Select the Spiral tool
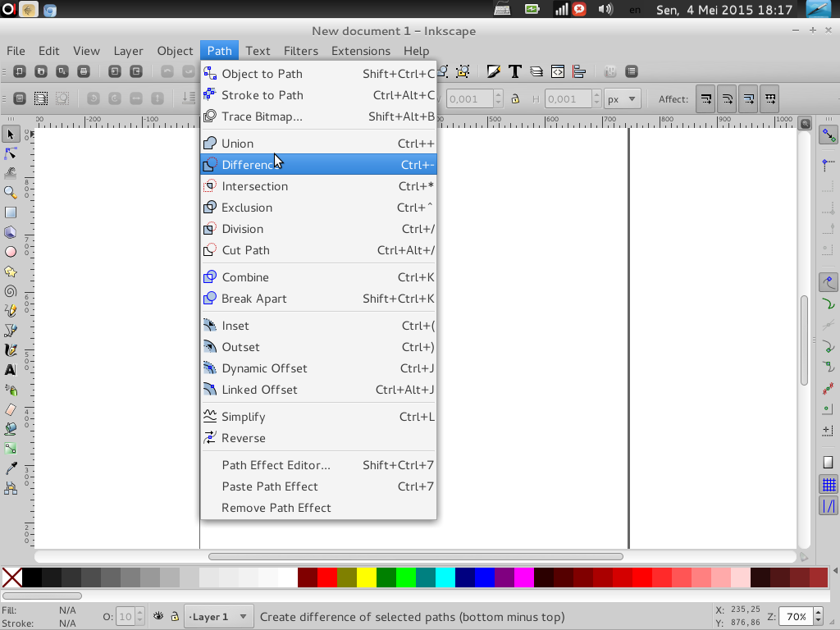Screen dimensions: 840x630 [11, 290]
